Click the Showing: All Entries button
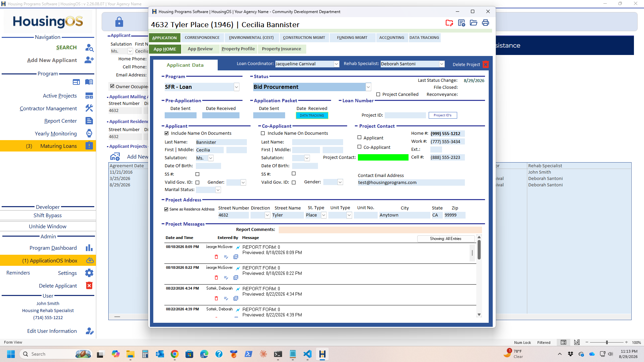Viewport: 644px width, 362px height. coord(445,239)
